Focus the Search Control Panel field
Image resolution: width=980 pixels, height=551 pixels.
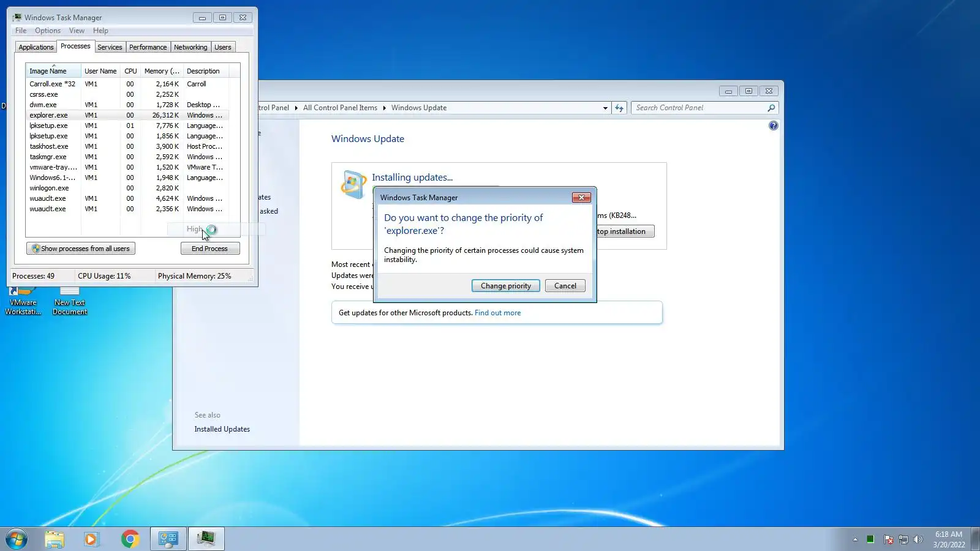[x=699, y=108]
